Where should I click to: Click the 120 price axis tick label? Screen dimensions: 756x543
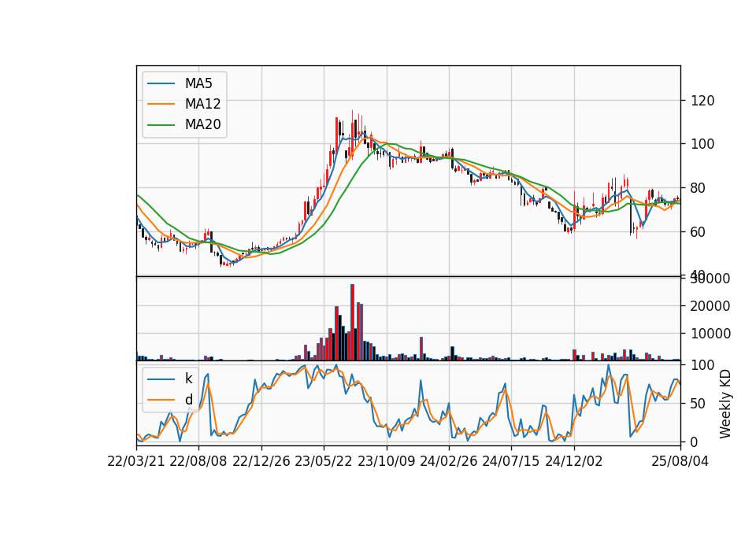(702, 101)
